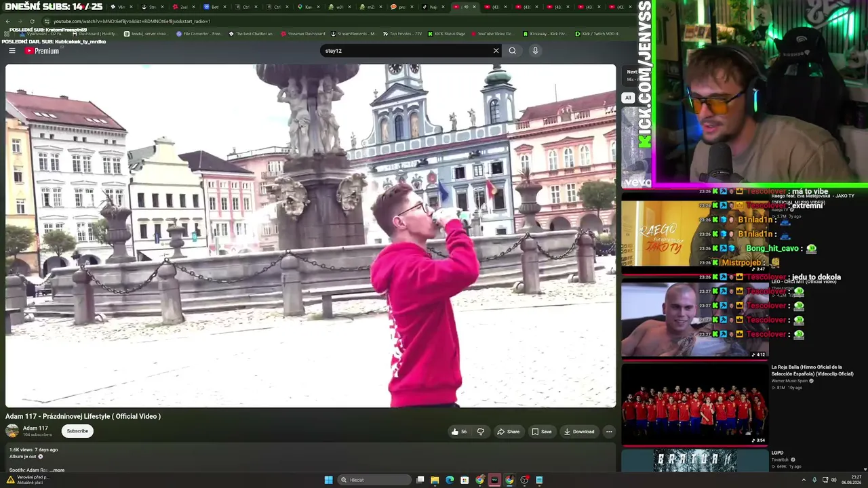
Task: Reload the current browser page
Action: coord(32,22)
